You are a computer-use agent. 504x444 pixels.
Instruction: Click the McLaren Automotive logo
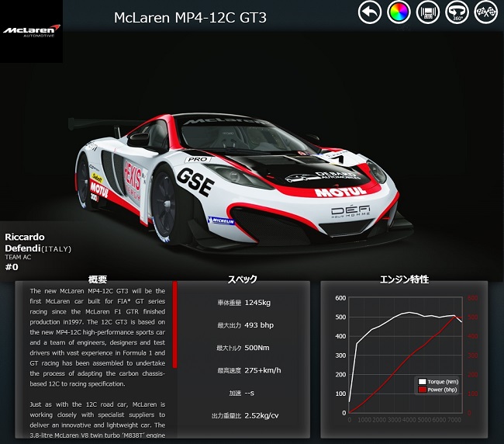(31, 31)
